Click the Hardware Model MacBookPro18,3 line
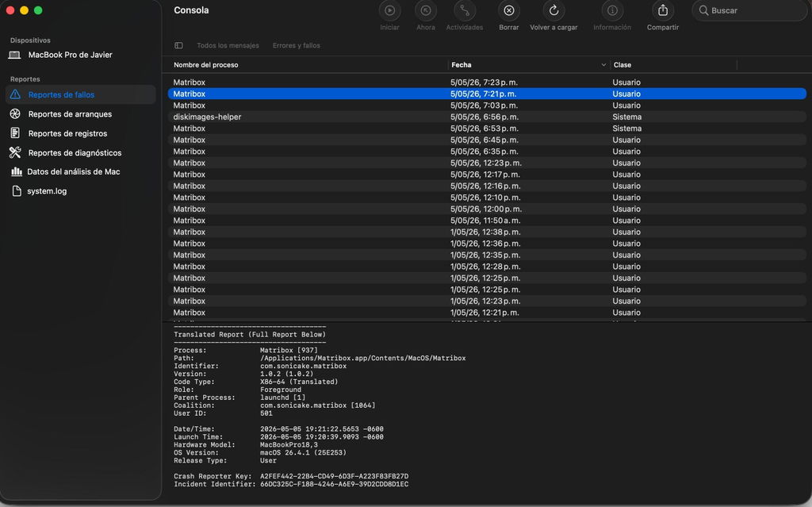The image size is (812, 507). (x=246, y=445)
